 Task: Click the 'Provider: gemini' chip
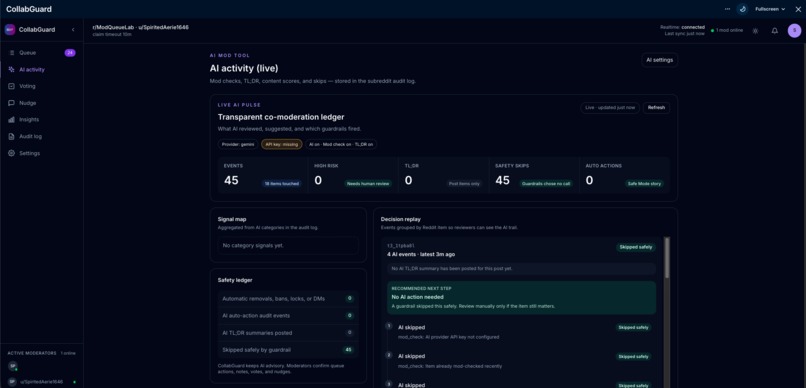(238, 144)
